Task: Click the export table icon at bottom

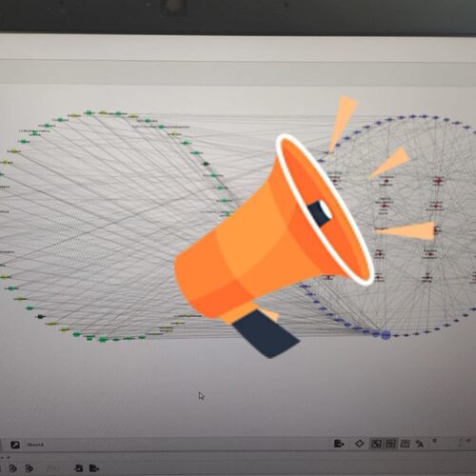Action: coord(94,468)
